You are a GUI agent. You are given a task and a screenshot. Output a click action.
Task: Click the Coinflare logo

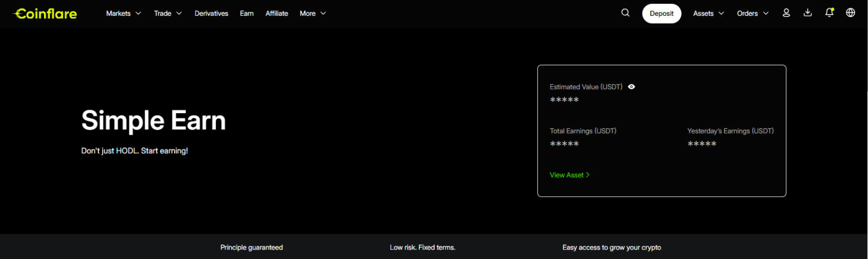pyautogui.click(x=45, y=14)
